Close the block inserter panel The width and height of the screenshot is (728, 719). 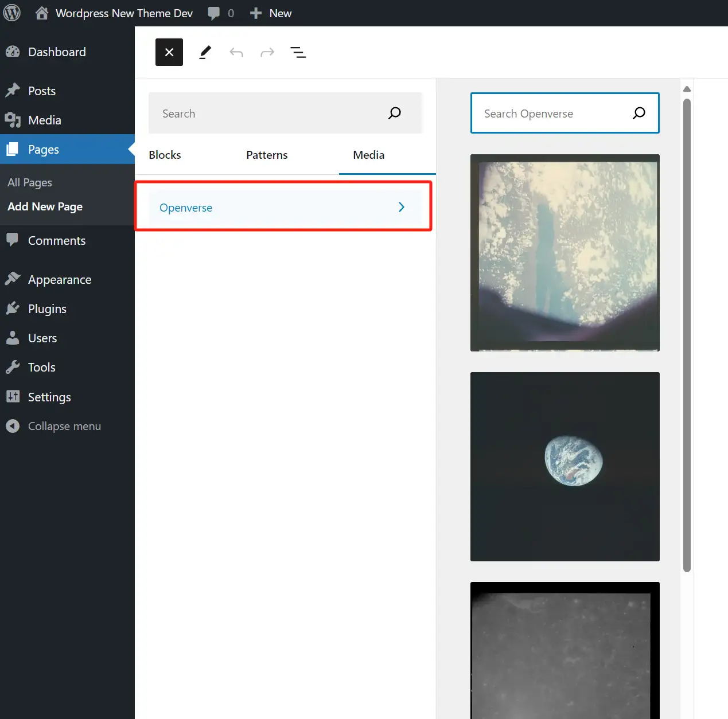coord(169,52)
